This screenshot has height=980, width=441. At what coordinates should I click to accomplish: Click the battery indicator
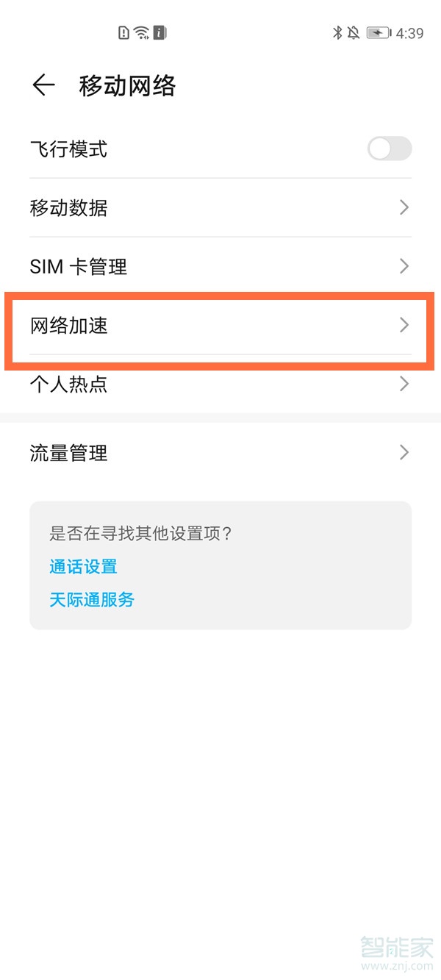pos(377,32)
